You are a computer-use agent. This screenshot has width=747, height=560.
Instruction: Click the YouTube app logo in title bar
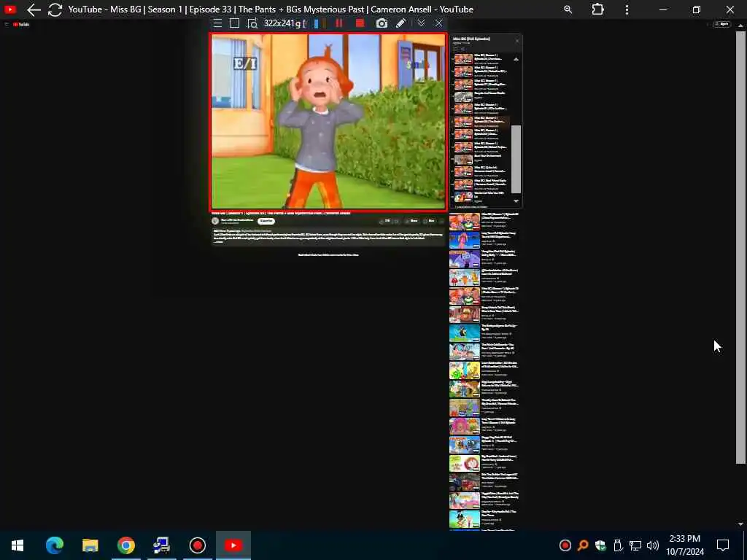pos(10,9)
